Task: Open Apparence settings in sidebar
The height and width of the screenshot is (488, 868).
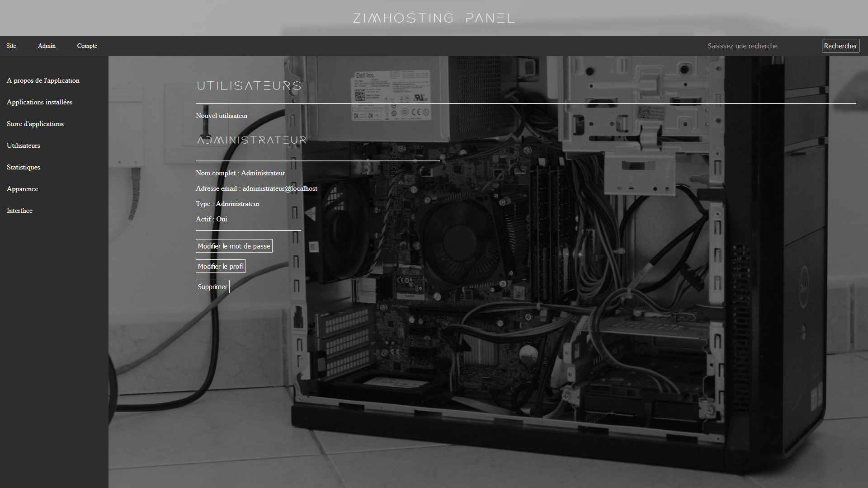Action: coord(22,189)
